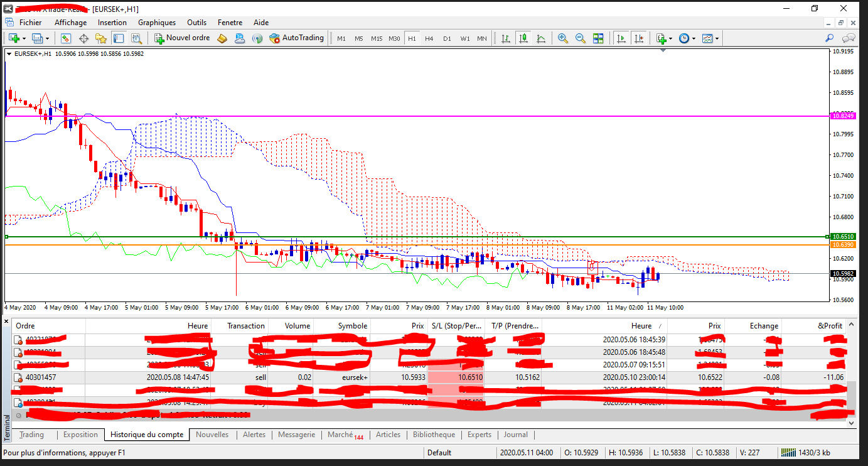
Task: Switch to the Exposition tab
Action: pos(81,435)
